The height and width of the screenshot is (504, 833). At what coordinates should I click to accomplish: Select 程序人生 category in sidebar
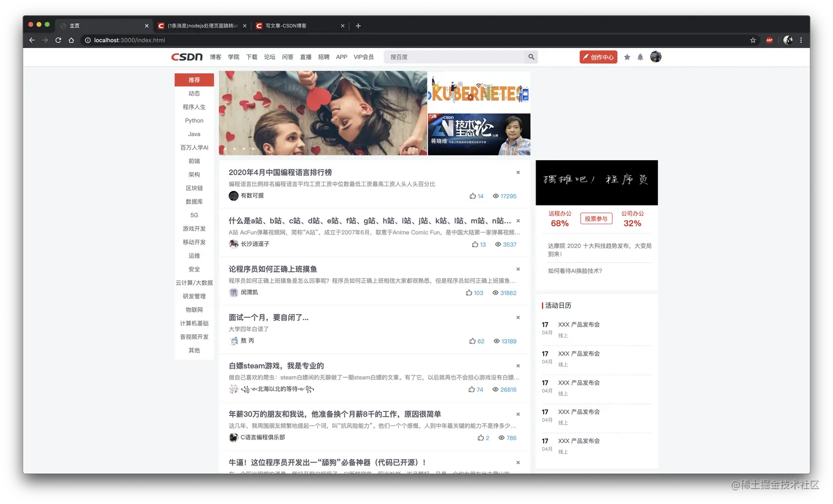(x=194, y=107)
